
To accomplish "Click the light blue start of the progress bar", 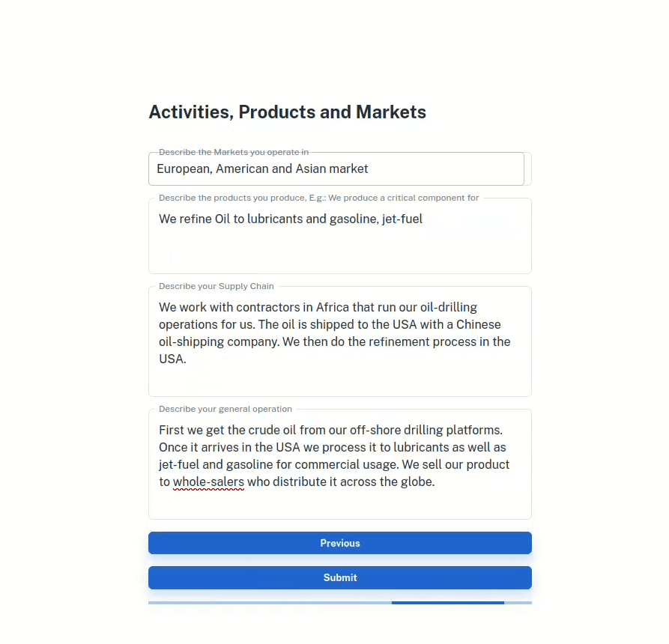I will coord(270,603).
